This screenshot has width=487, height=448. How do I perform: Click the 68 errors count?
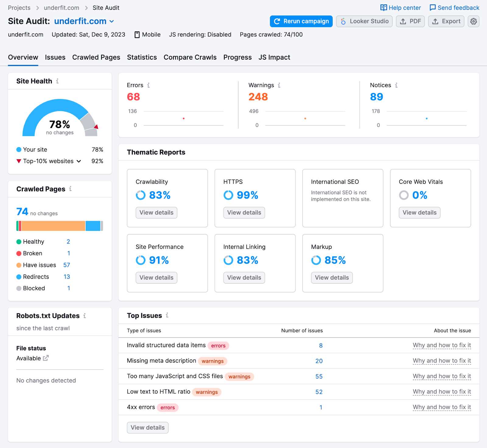pos(133,97)
